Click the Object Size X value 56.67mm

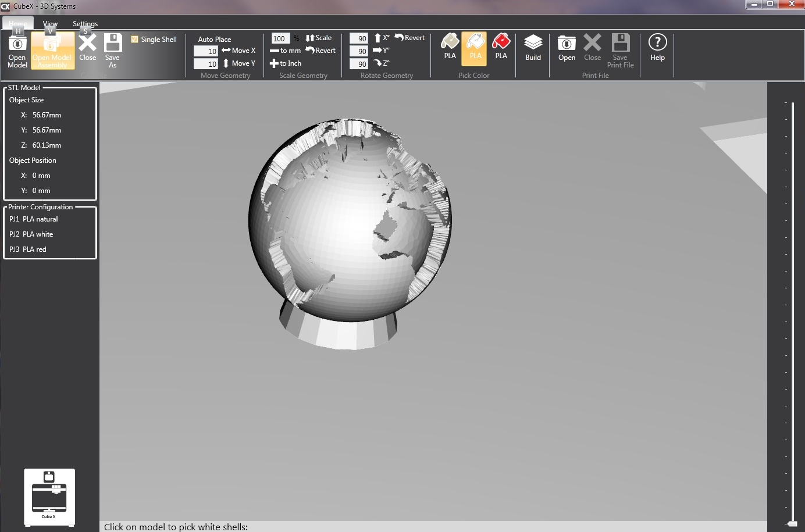tap(47, 115)
